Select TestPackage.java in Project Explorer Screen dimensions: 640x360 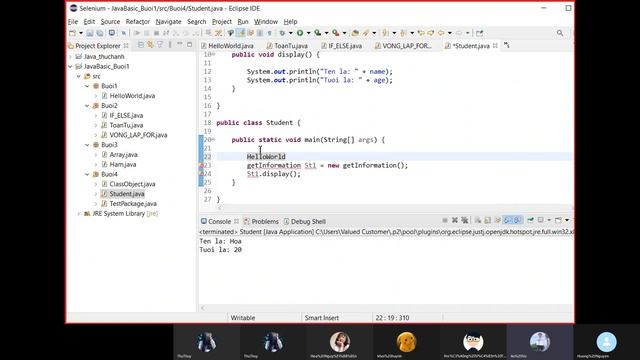129,204
